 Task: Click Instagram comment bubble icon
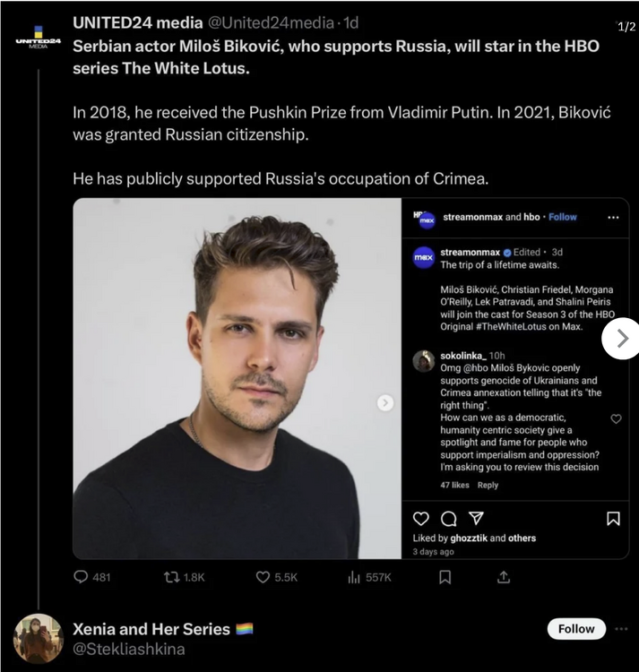click(x=449, y=519)
